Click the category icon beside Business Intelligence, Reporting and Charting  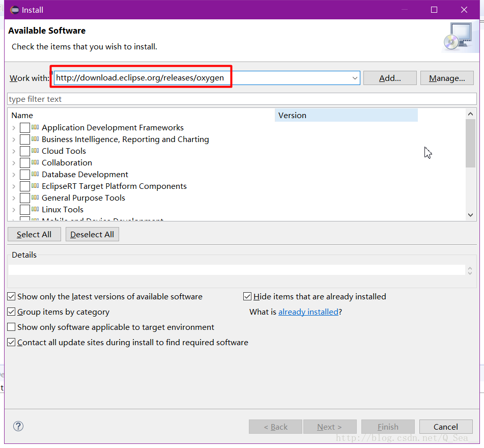(x=35, y=139)
